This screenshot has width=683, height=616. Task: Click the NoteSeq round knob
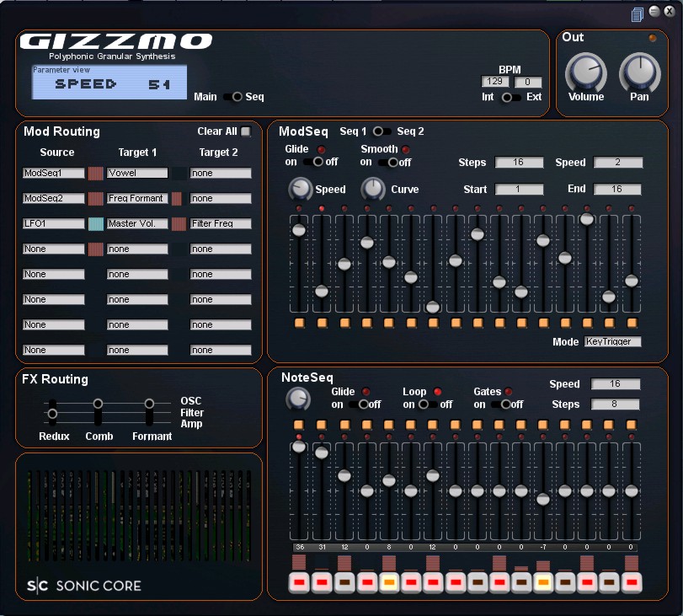coord(298,399)
